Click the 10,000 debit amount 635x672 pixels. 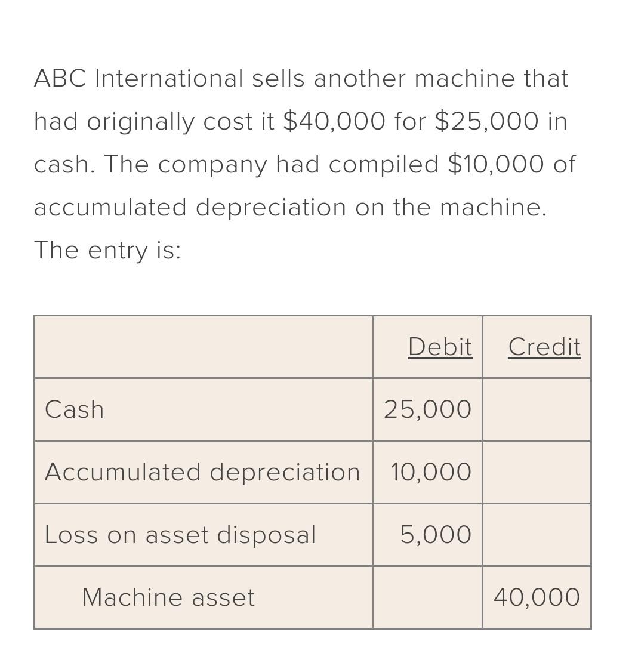tap(431, 472)
